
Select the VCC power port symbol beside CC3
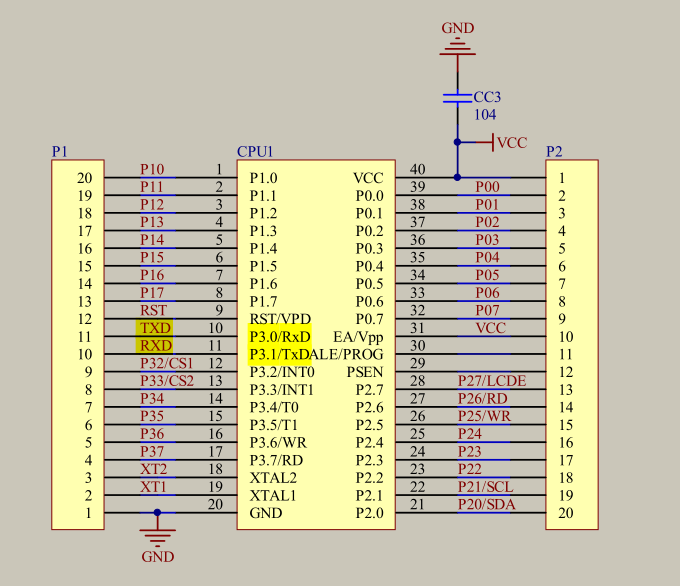pos(502,142)
